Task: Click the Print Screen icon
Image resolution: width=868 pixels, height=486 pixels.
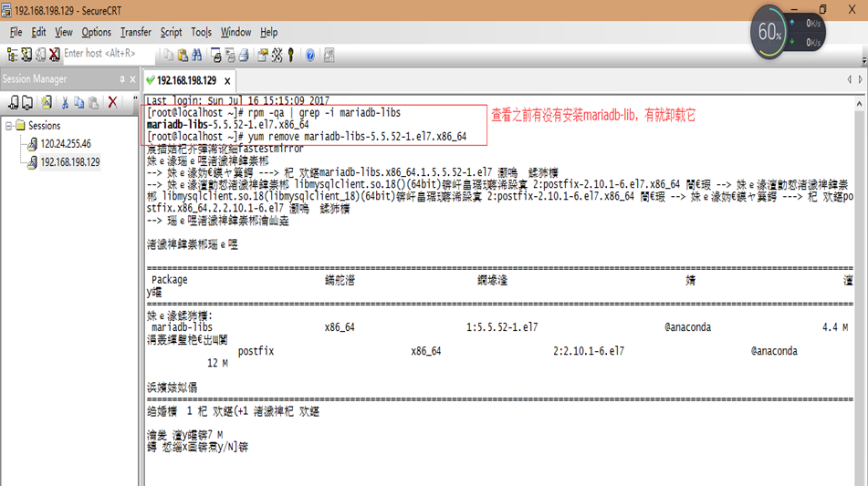Action: click(216, 55)
